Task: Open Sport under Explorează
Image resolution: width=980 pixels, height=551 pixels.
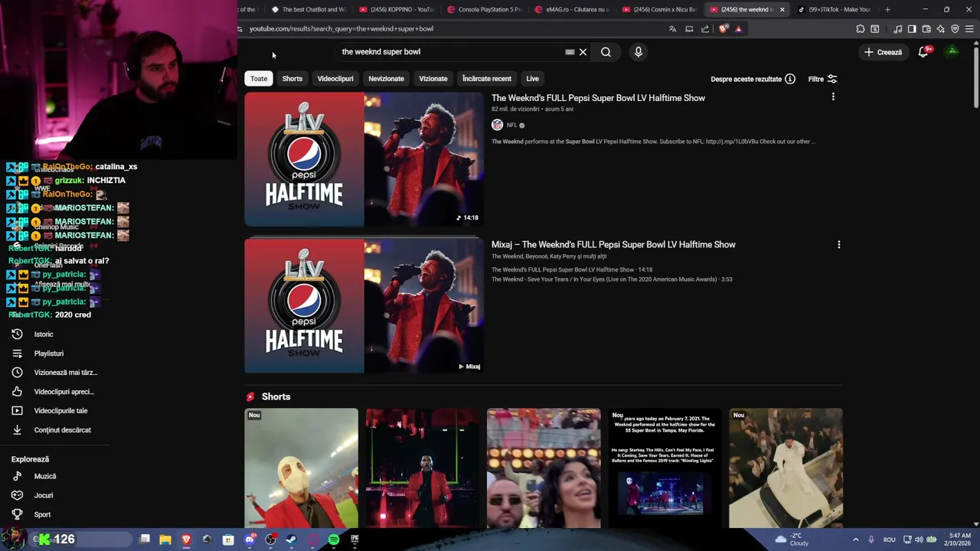Action: [42, 514]
